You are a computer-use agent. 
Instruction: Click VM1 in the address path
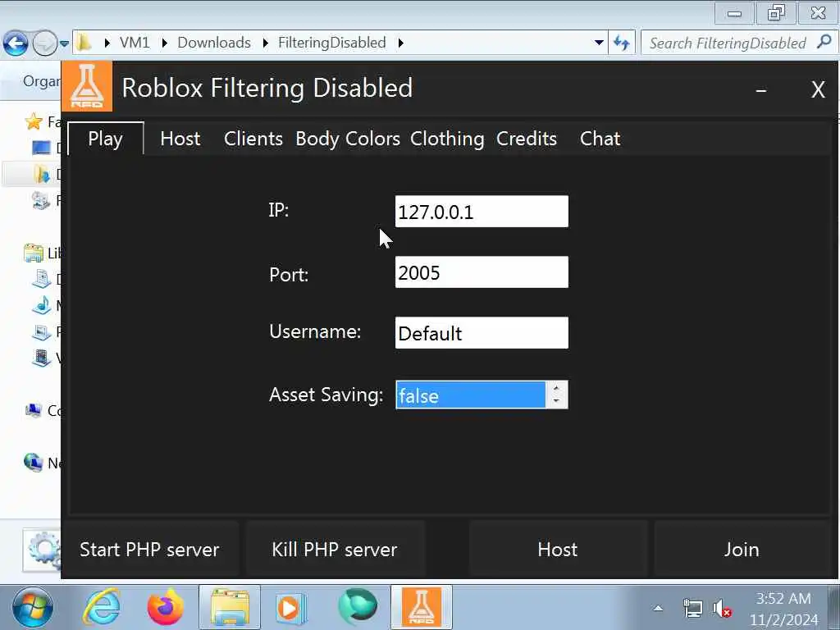point(135,43)
